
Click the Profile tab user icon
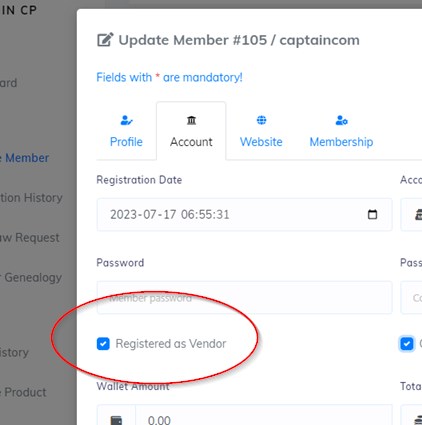point(126,120)
